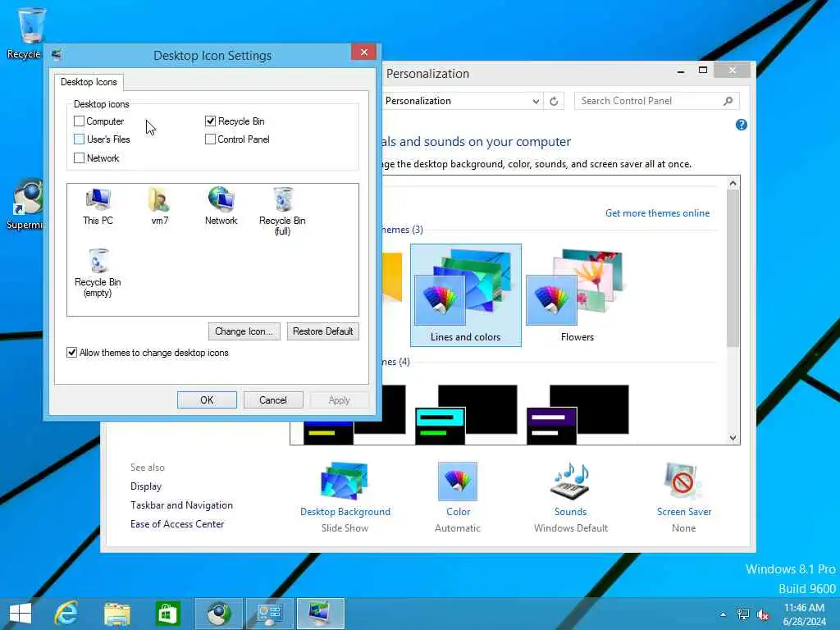Open Taskbar and Navigation link

point(181,505)
